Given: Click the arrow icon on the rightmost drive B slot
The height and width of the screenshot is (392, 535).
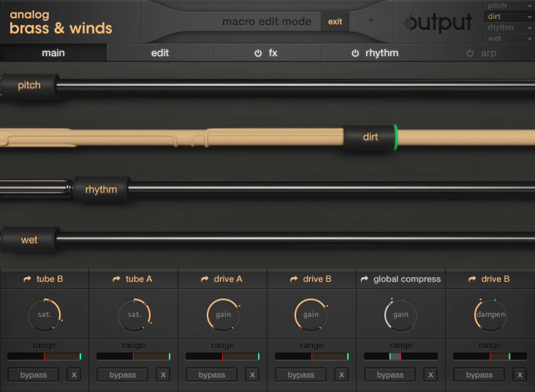Looking at the screenshot, I should pyautogui.click(x=472, y=279).
